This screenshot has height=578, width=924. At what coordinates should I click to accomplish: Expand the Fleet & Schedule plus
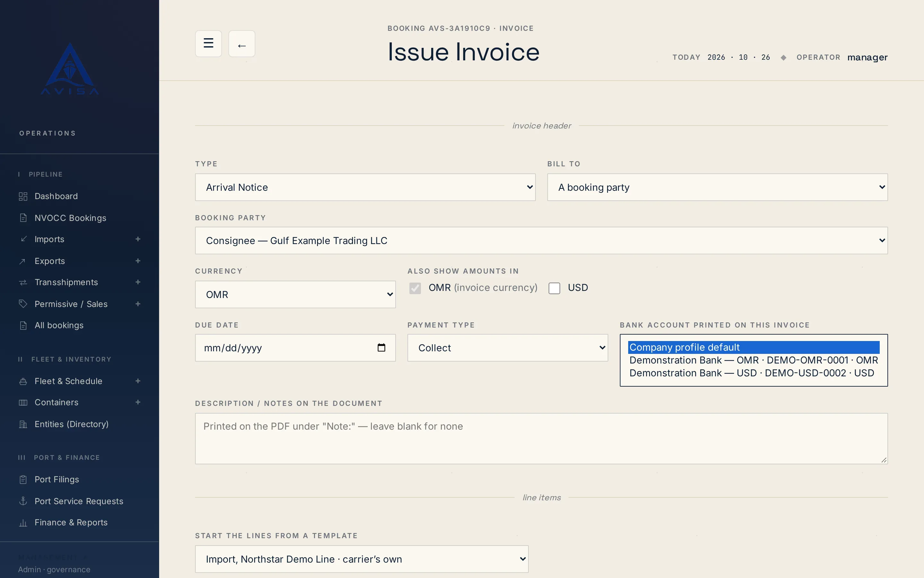(138, 381)
